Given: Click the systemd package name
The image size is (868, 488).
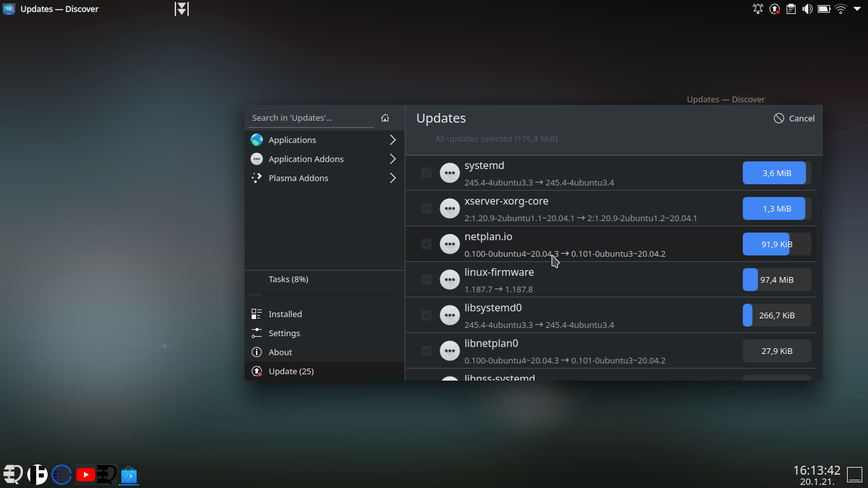Looking at the screenshot, I should click(x=484, y=166).
